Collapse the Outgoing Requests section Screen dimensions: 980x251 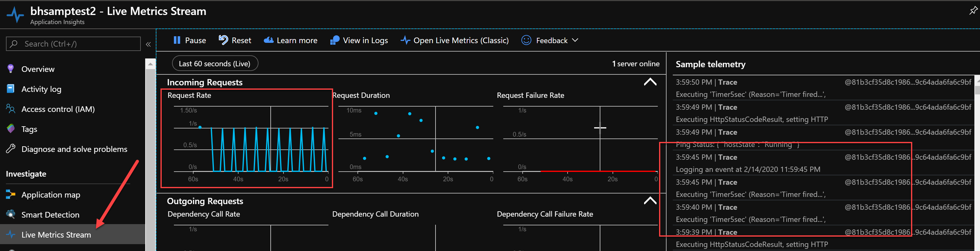point(650,201)
